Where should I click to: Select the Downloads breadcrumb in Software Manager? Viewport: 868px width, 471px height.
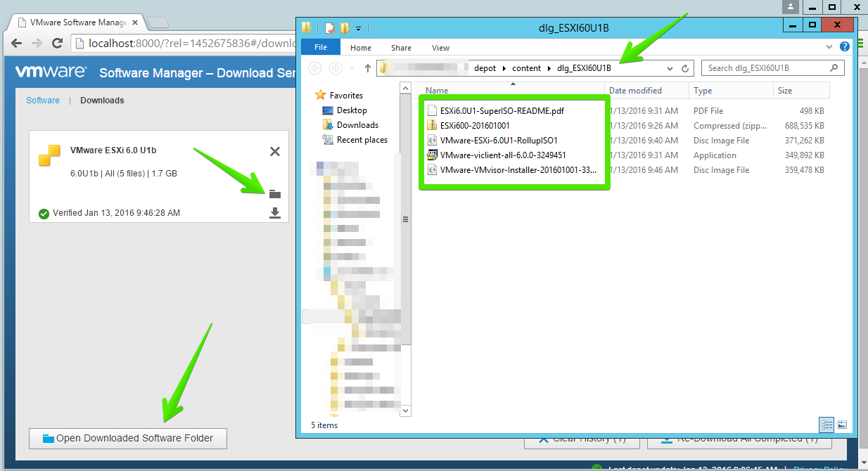pos(102,101)
